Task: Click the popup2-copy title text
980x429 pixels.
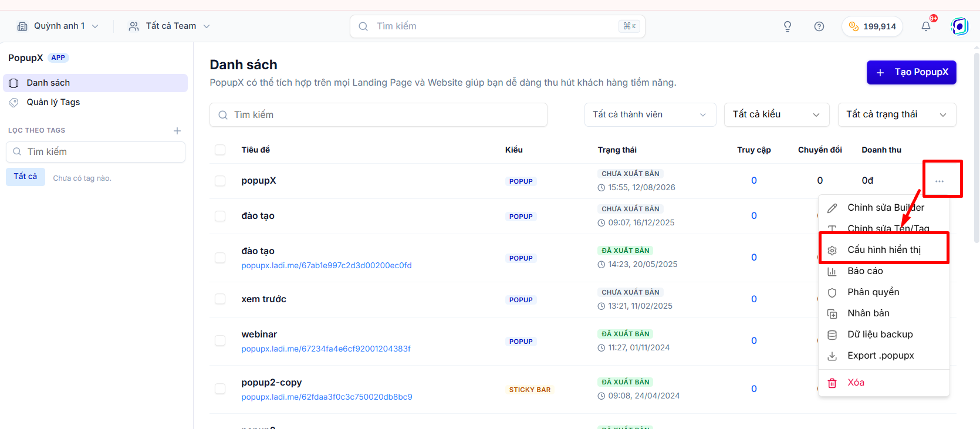Action: [272, 383]
